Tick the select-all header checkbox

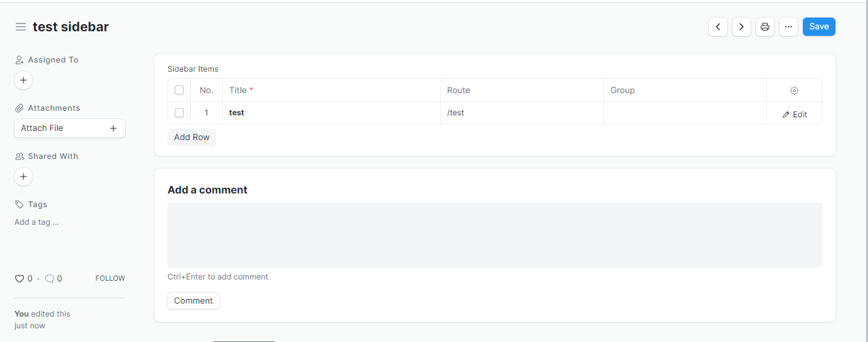(179, 90)
